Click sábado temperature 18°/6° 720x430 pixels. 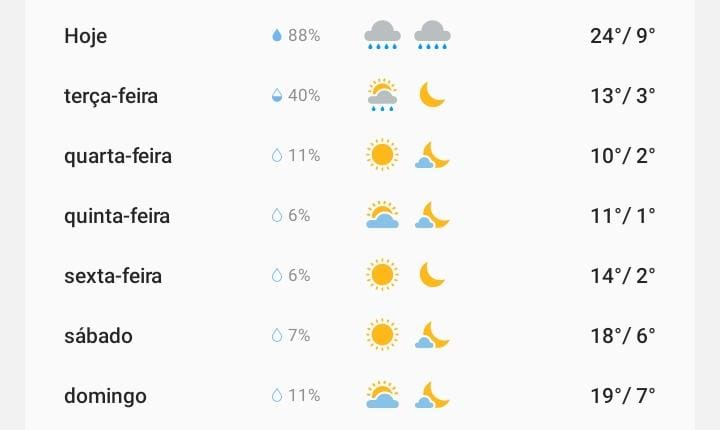click(622, 336)
